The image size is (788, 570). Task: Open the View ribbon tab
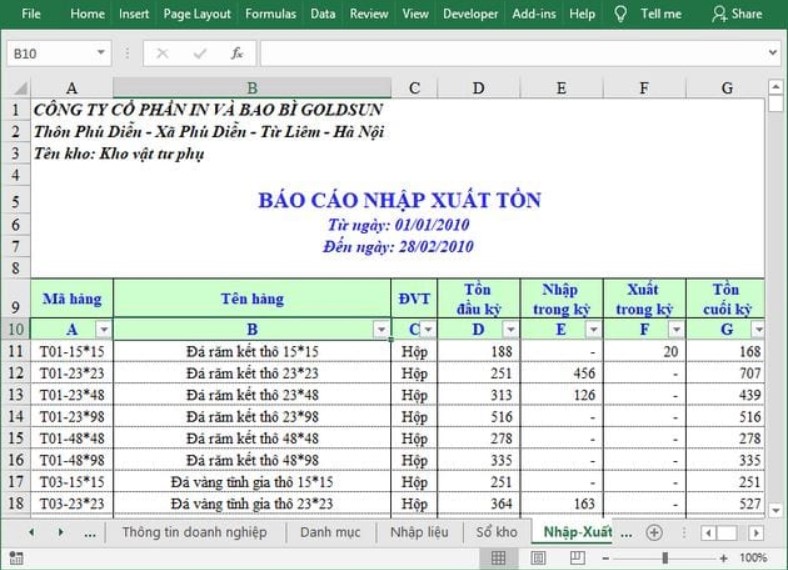[415, 14]
